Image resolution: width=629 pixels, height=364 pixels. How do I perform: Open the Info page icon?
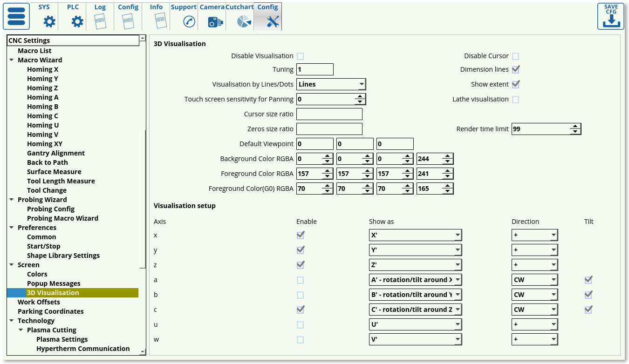160,21
